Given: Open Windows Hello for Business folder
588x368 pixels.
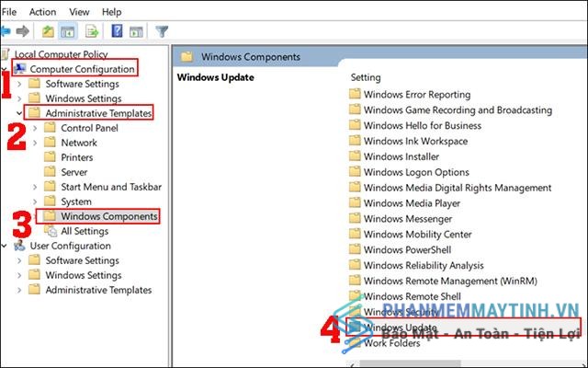Looking at the screenshot, I should click(423, 125).
